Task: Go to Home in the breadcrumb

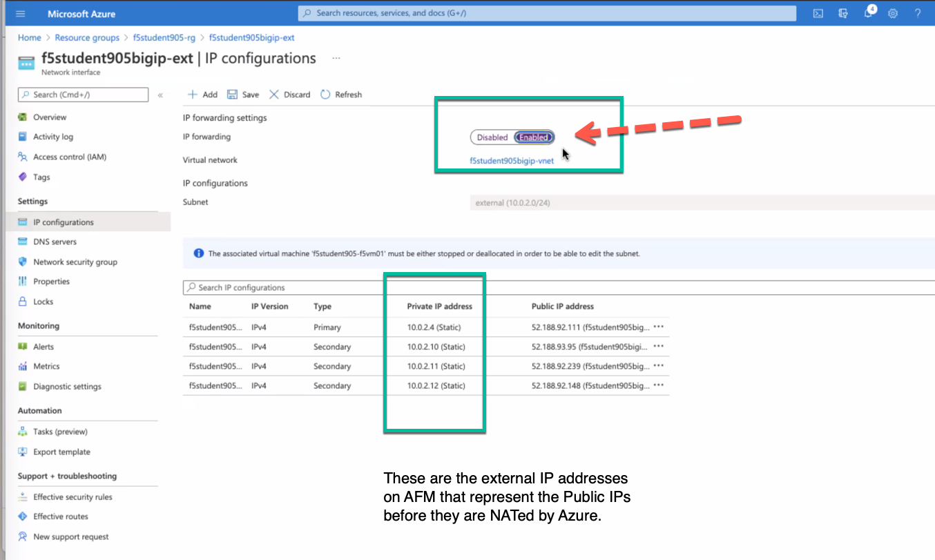Action: pos(30,38)
